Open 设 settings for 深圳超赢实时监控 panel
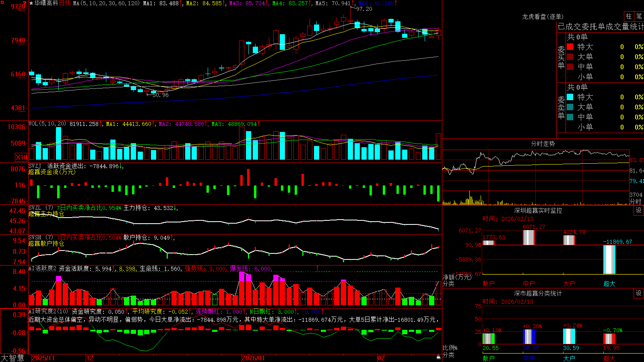The width and height of the screenshot is (644, 362). (x=639, y=210)
